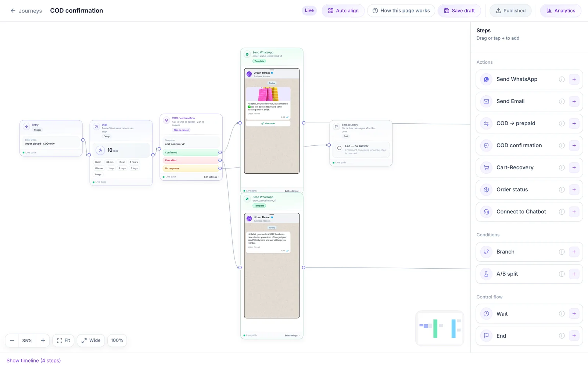Choose the 30 min wait preset
The image size is (588, 368).
(110, 162)
